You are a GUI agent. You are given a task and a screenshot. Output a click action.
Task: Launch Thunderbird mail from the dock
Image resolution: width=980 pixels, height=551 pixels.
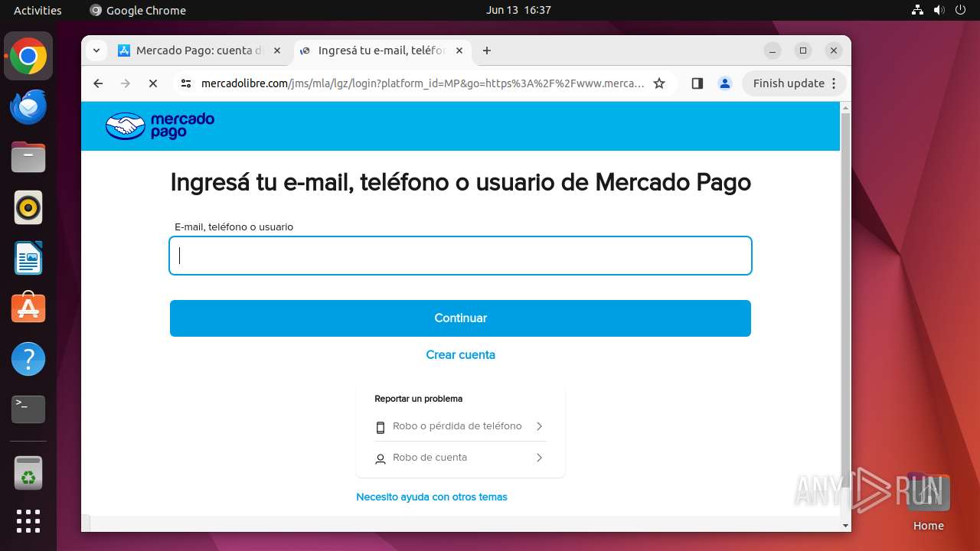point(28,107)
